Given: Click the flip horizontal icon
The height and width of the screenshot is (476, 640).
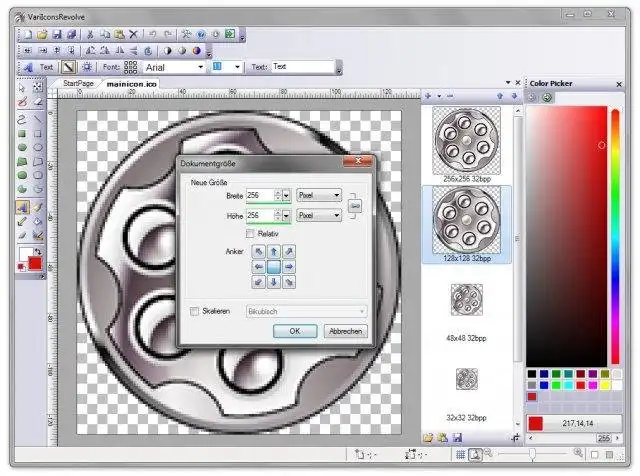Looking at the screenshot, I should pyautogui.click(x=120, y=51).
